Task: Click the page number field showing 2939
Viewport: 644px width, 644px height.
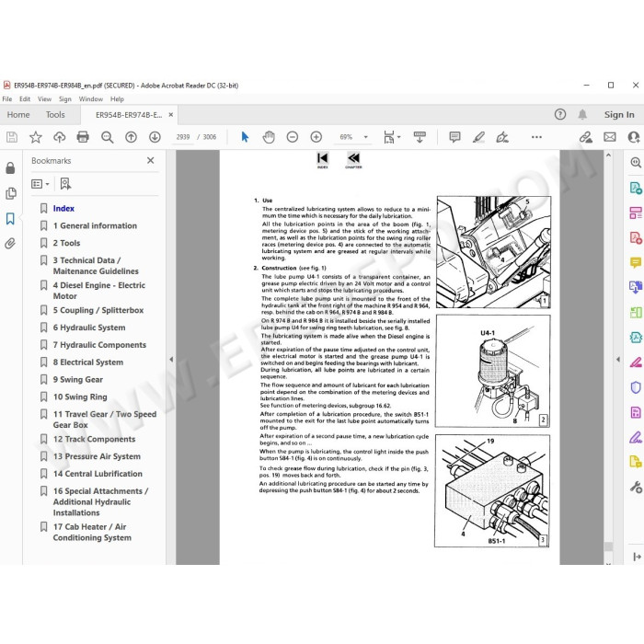Action: [x=183, y=137]
